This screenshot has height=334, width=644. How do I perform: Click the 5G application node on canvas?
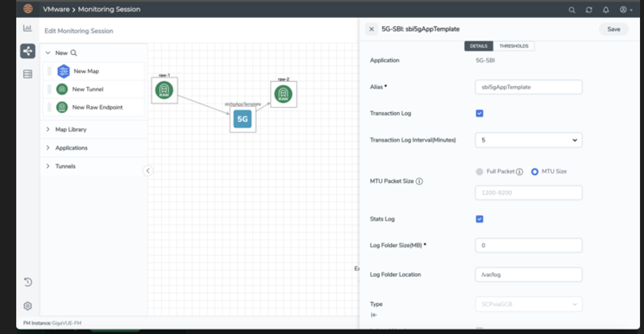(242, 119)
